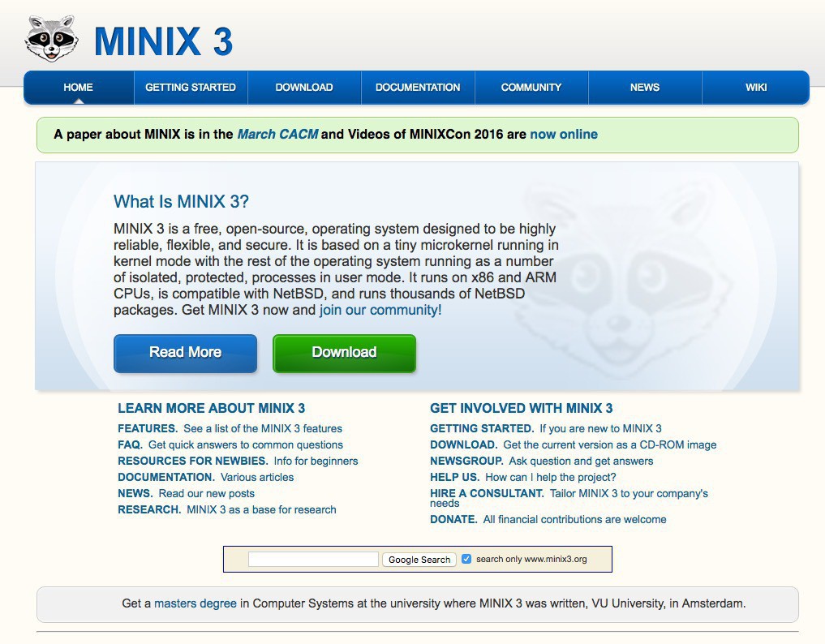Open the NEWSGROUP link

pyautogui.click(x=541, y=461)
